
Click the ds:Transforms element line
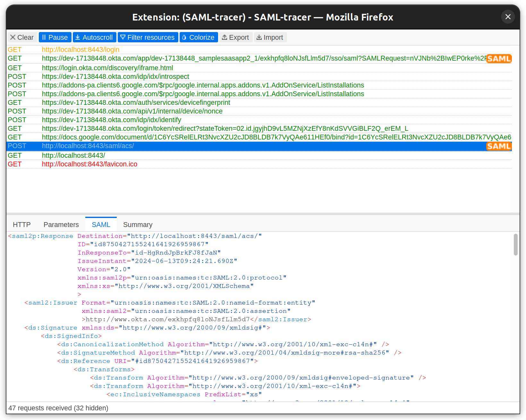coord(104,369)
